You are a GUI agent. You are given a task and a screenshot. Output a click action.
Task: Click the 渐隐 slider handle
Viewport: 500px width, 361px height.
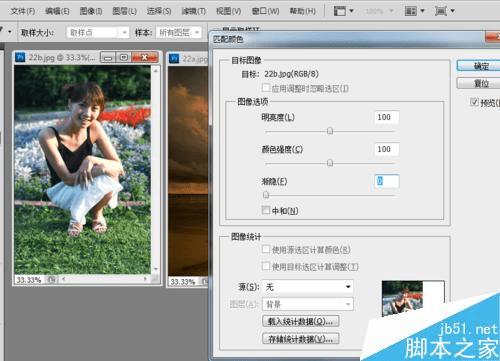[266, 195]
